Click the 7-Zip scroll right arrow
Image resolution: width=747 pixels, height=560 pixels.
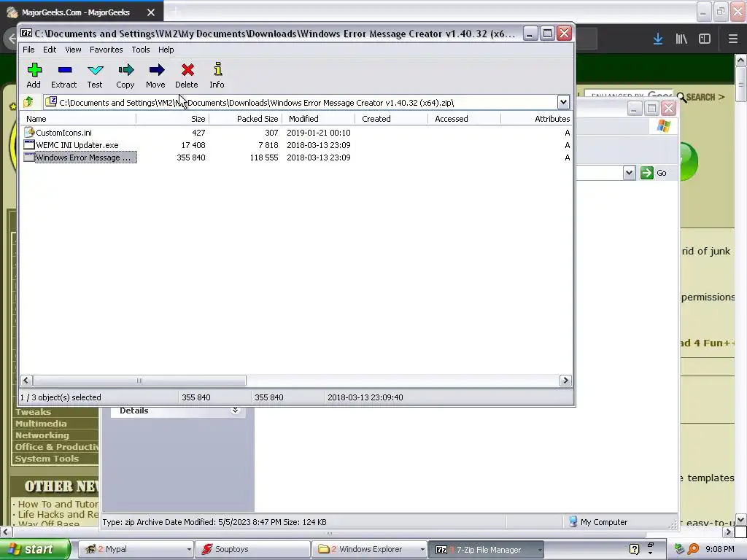pyautogui.click(x=565, y=380)
